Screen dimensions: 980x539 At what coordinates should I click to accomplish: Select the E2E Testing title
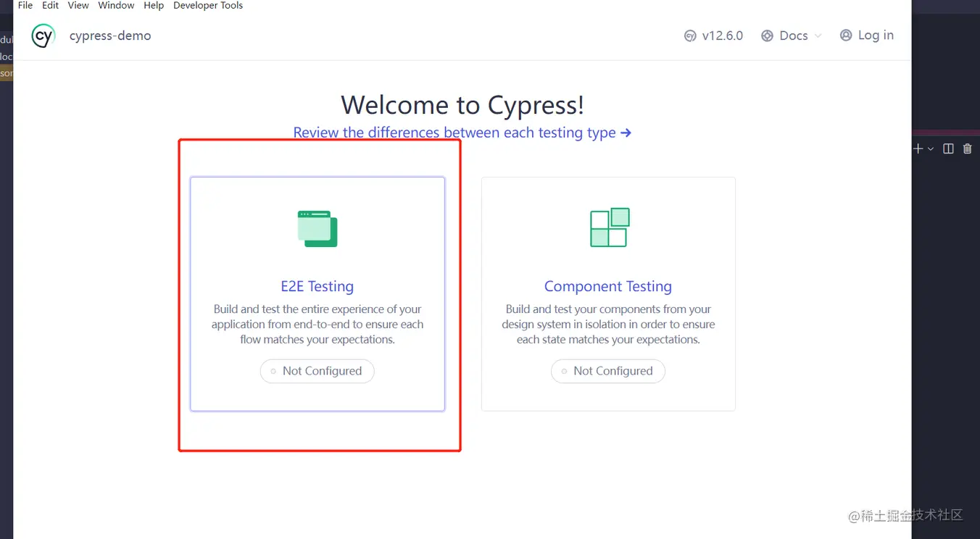click(x=317, y=286)
